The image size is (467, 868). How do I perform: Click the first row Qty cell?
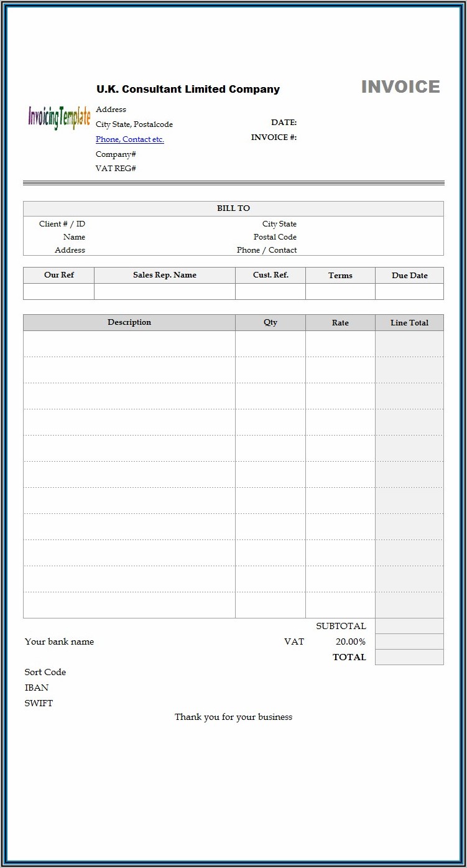(270, 343)
